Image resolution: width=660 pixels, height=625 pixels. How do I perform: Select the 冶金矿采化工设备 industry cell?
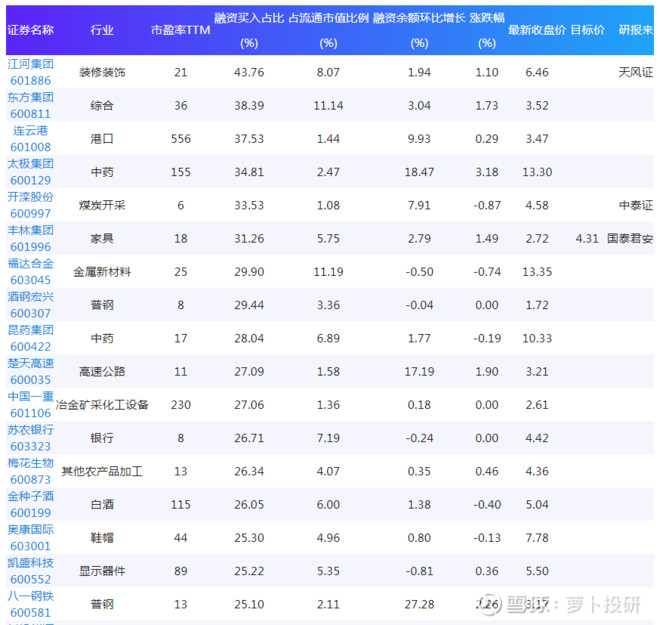click(102, 405)
